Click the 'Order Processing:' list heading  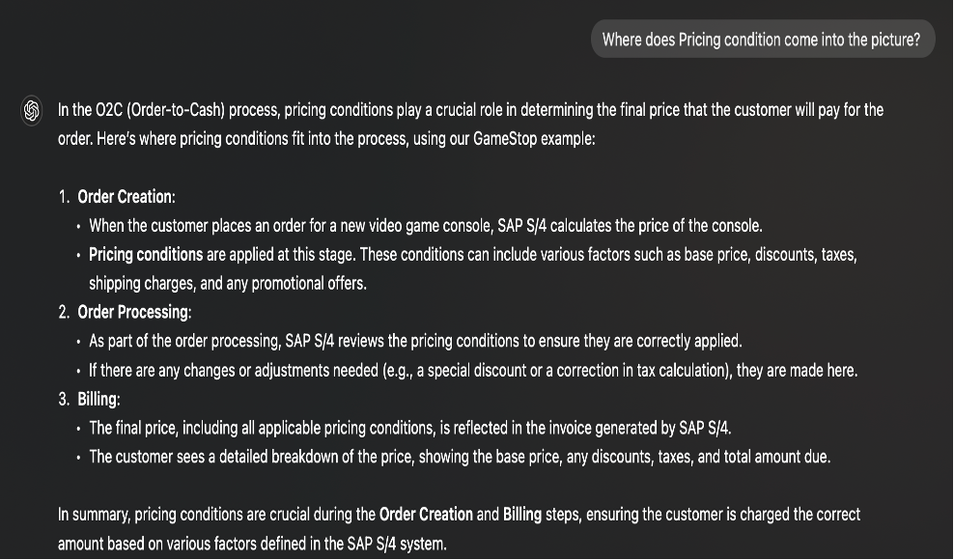(134, 312)
